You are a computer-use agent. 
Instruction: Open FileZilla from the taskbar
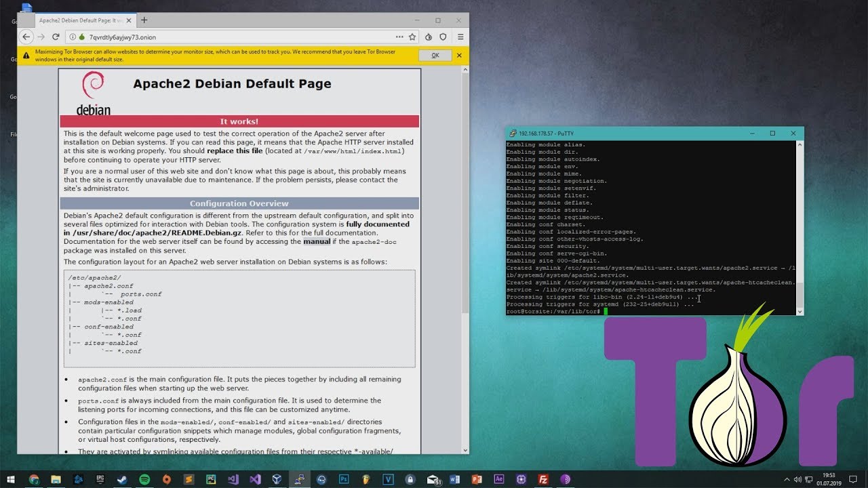click(x=543, y=479)
